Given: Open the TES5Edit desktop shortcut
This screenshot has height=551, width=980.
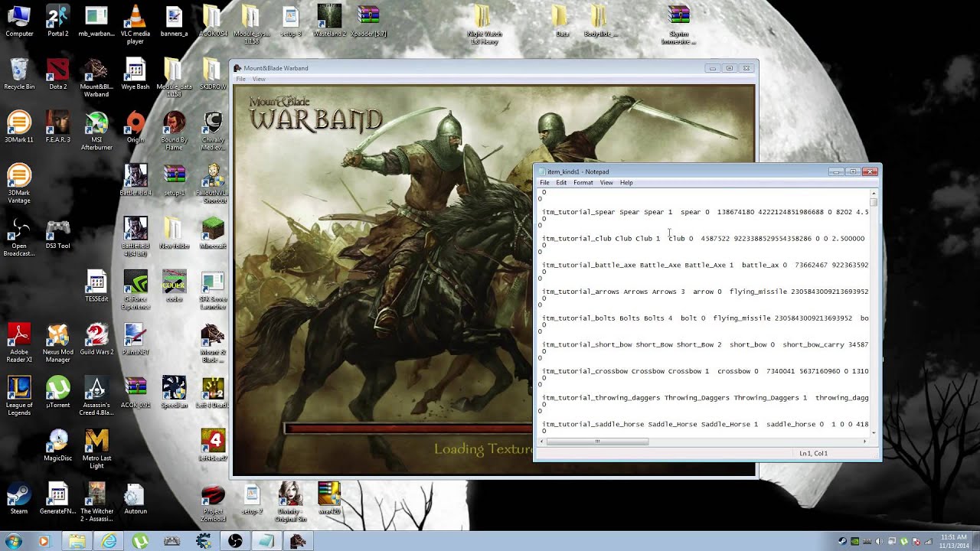Looking at the screenshot, I should [96, 285].
